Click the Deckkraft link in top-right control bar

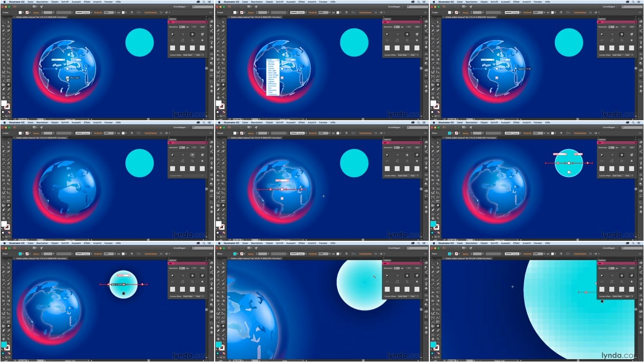527,13
